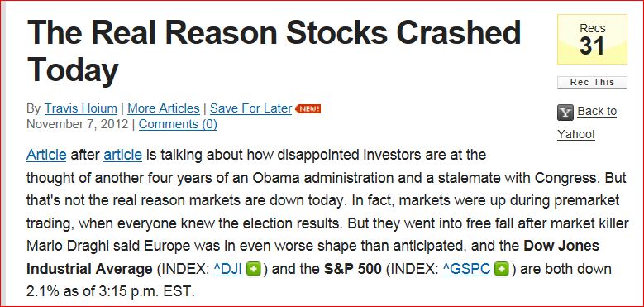This screenshot has width=644, height=307.
Task: Click the red NEW! badge
Action: [x=308, y=109]
